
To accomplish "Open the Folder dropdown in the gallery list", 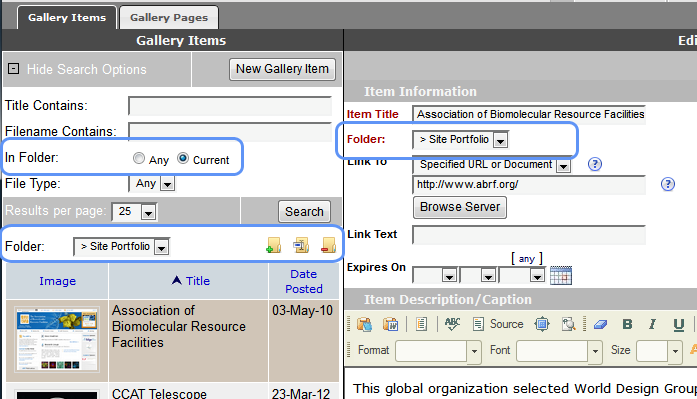I will click(121, 247).
